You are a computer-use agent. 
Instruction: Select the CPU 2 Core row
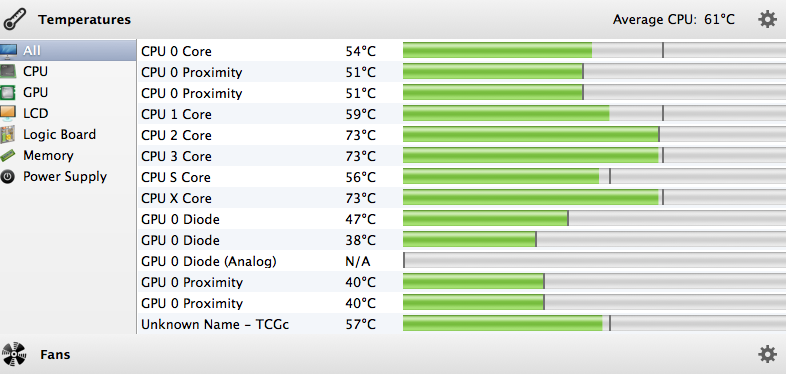(x=461, y=135)
